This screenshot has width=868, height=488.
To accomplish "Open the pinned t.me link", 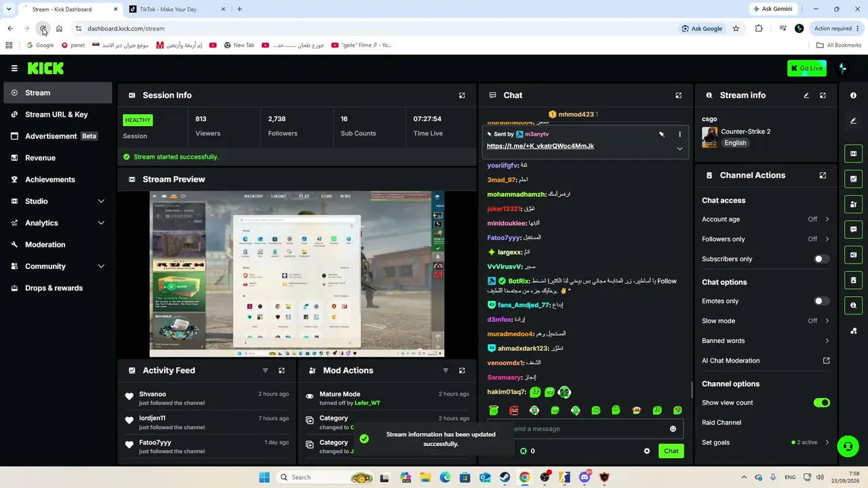I will (x=540, y=146).
